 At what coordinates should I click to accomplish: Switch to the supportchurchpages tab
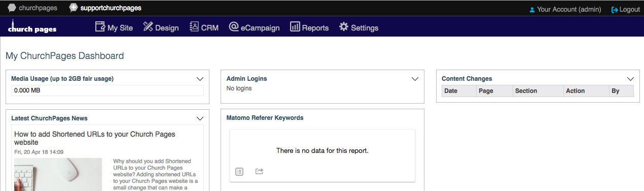[x=105, y=8]
